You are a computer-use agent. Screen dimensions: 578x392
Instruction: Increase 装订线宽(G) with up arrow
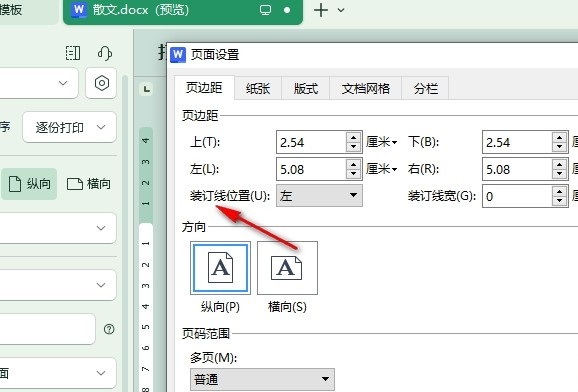coord(560,191)
